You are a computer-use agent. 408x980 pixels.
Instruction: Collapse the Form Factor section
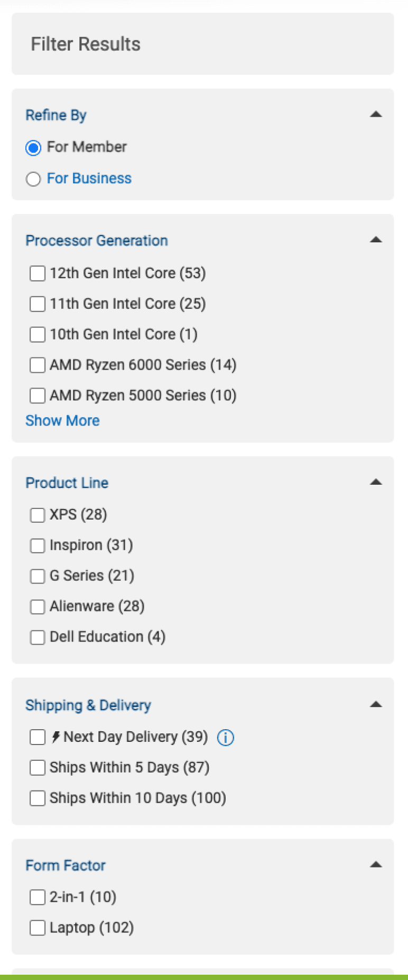pyautogui.click(x=376, y=864)
